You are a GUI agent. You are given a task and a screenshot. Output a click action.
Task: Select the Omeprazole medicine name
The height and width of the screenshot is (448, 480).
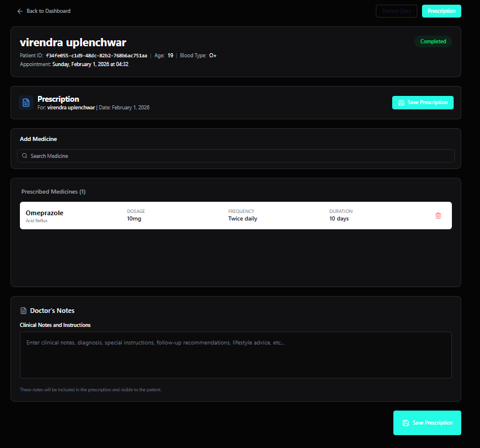coord(44,213)
